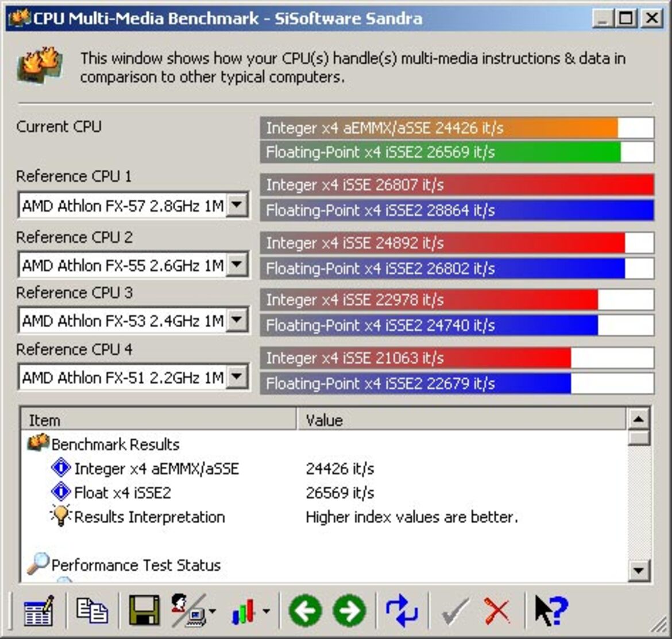Expand the arrow beside the bar chart icon

click(x=266, y=611)
